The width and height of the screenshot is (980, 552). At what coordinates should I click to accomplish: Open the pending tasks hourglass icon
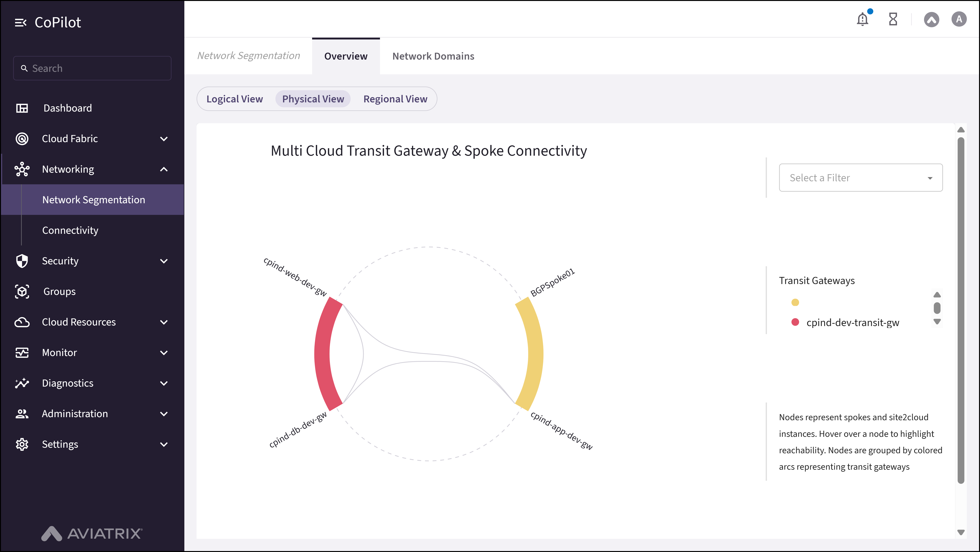(893, 19)
